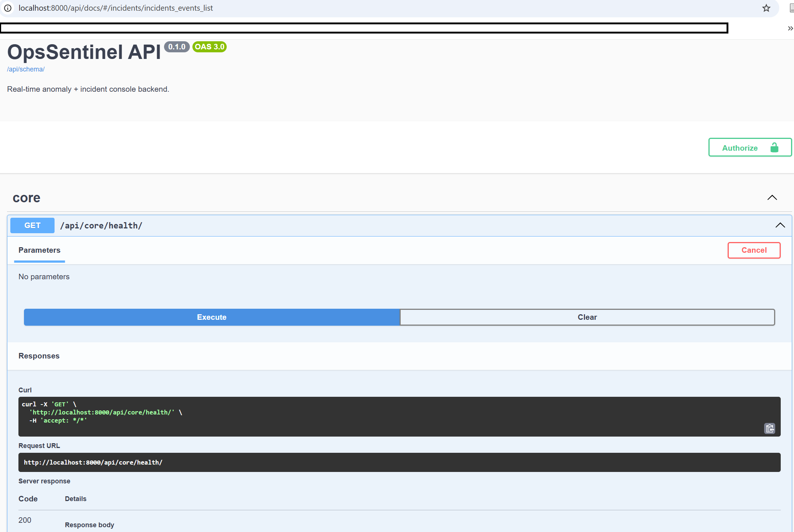This screenshot has width=794, height=532.
Task: Collapse the /api/core/health/ operation panel
Action: pos(780,225)
